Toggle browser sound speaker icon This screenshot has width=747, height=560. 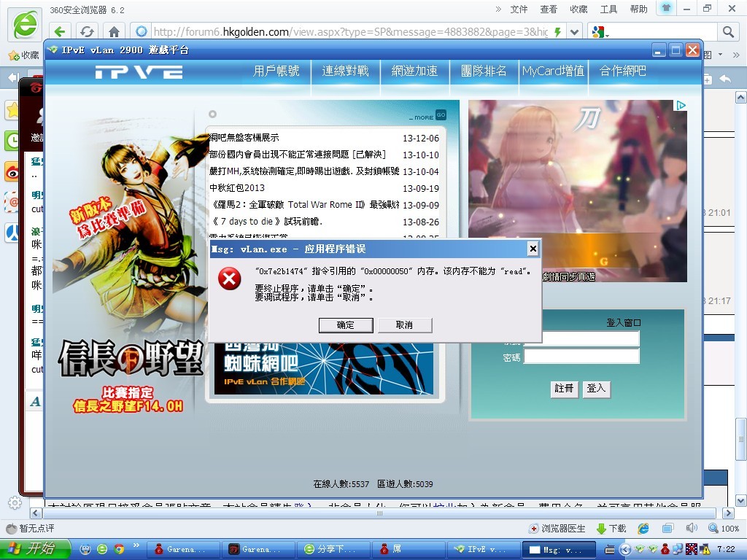(691, 529)
